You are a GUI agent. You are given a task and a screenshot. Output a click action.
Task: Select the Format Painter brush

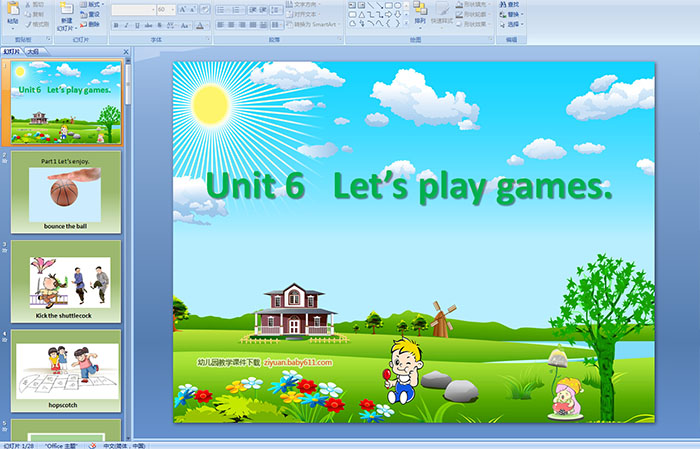click(x=28, y=24)
